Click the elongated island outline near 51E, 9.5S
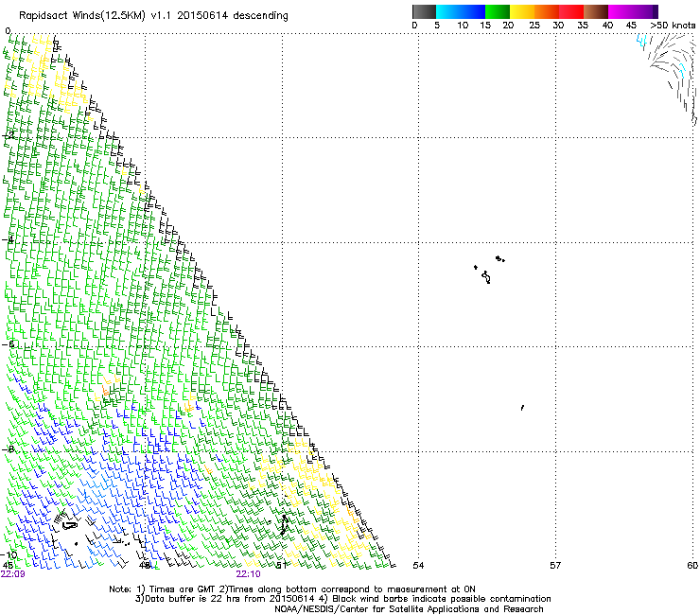The image size is (700, 615). (x=284, y=525)
